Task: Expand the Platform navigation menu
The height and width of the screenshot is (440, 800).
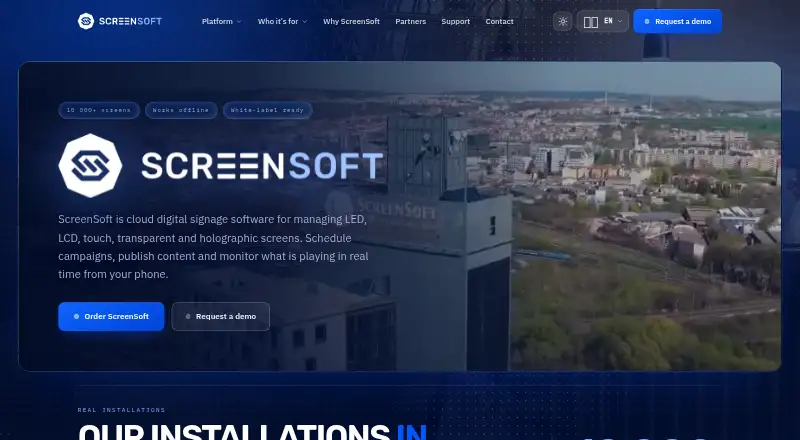Action: [x=221, y=21]
